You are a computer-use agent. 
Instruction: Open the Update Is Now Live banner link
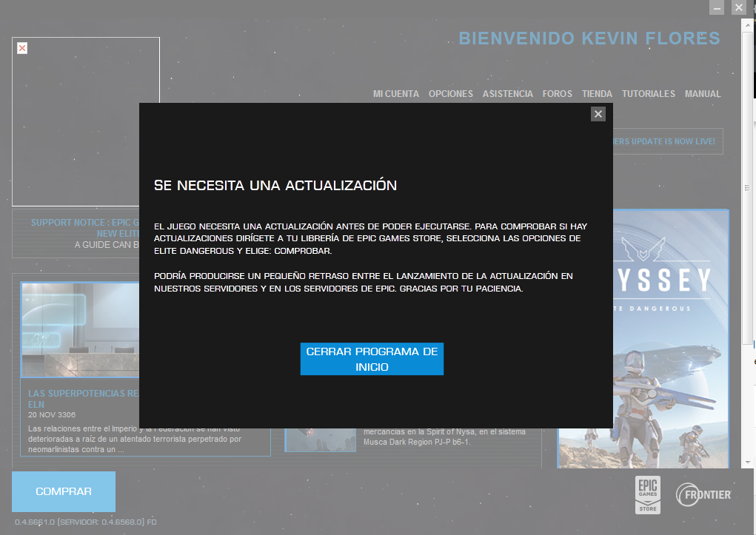[x=668, y=141]
